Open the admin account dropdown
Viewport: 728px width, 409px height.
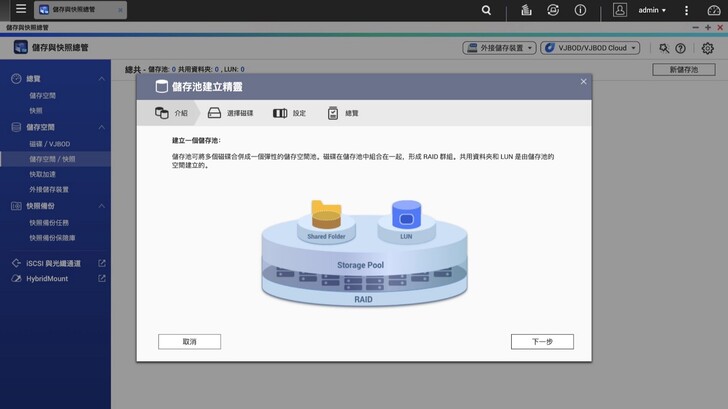(652, 10)
